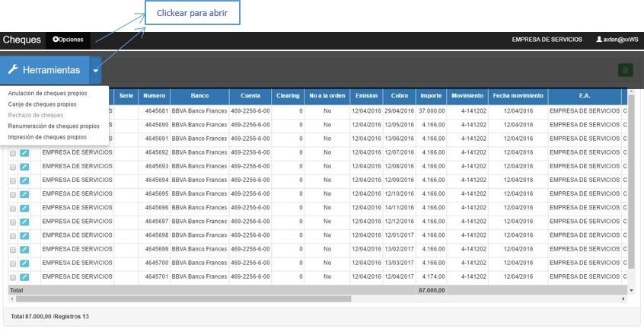Viewport: 644px width, 329px height.
Task: Click EMPRESA DE SERVICIOS in top bar
Action: 547,39
